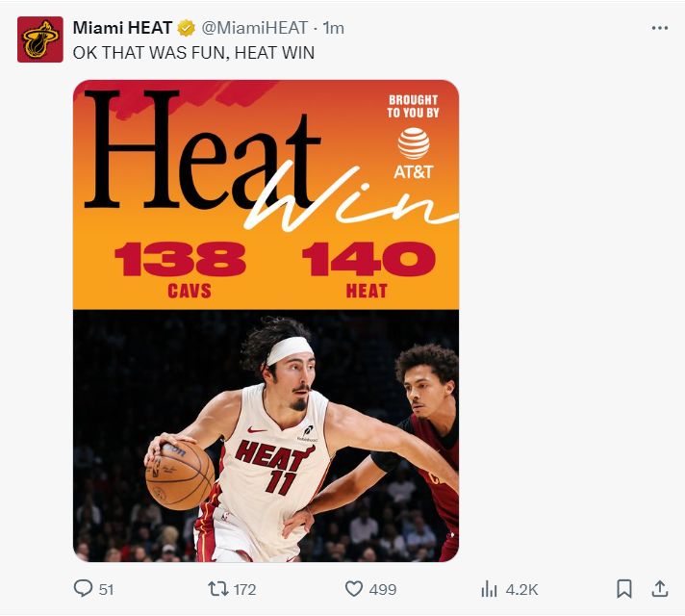This screenshot has height=616, width=685.
Task: Click the share upload arrow icon
Action: tap(660, 587)
